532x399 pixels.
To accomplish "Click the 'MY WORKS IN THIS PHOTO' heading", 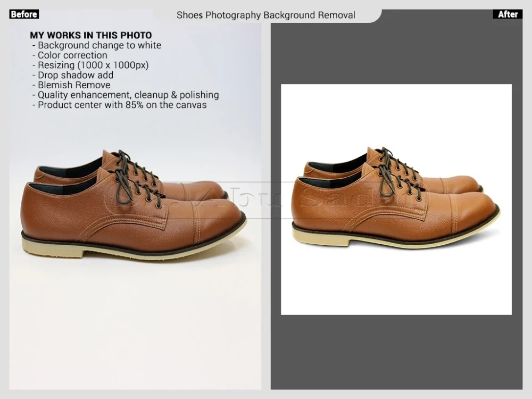I will tap(90, 35).
